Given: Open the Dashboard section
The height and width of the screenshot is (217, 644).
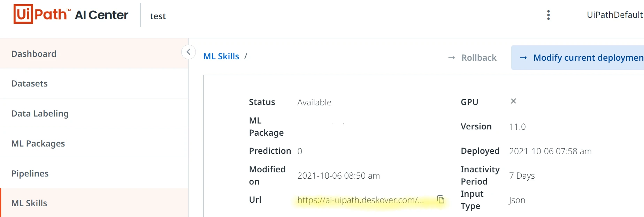Looking at the screenshot, I should (94, 53).
